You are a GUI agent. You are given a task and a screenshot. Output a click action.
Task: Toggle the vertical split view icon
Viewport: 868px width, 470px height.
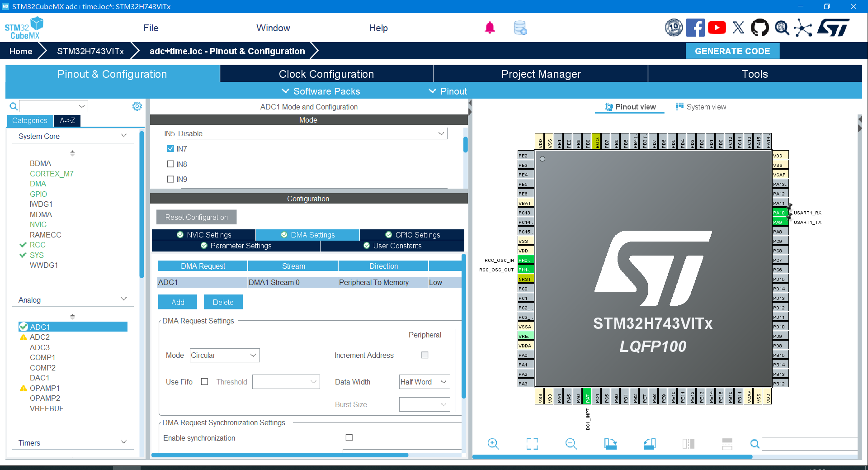coord(688,444)
